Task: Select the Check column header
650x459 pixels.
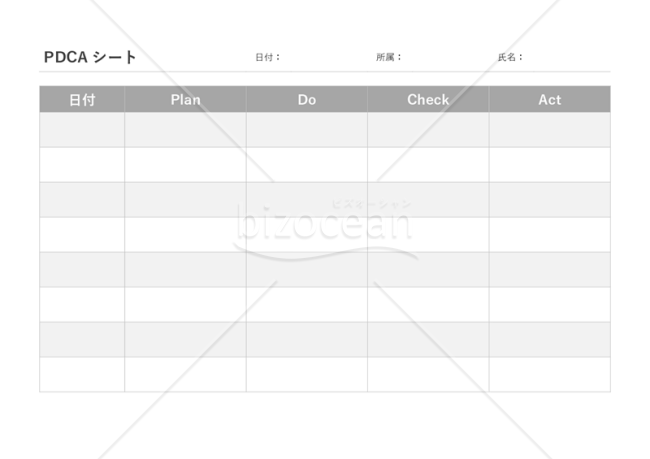Action: coord(428,100)
